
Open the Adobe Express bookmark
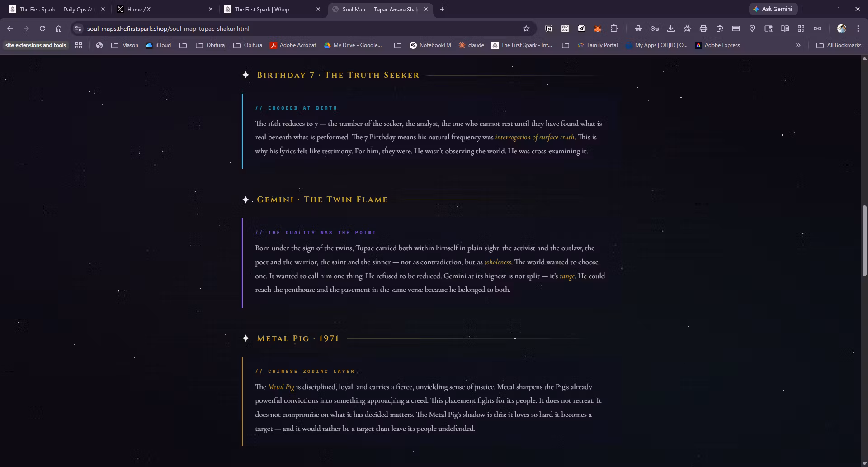tap(717, 45)
